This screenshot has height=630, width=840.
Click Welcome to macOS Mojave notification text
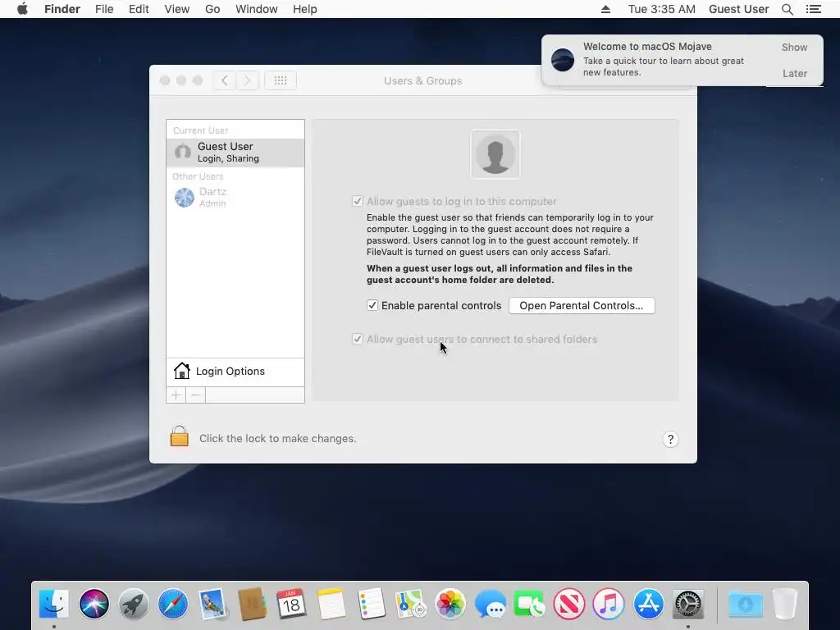point(647,47)
